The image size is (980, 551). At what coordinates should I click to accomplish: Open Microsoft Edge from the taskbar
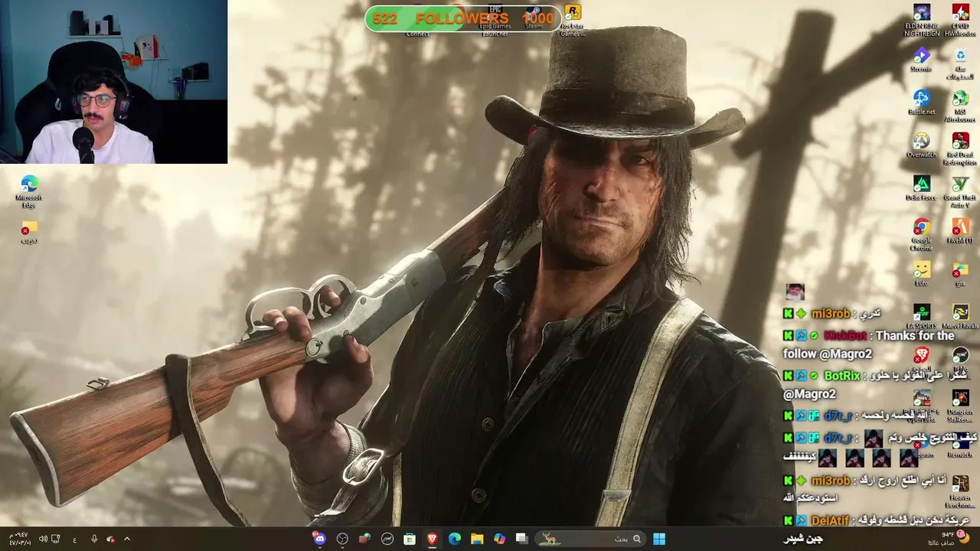455,539
